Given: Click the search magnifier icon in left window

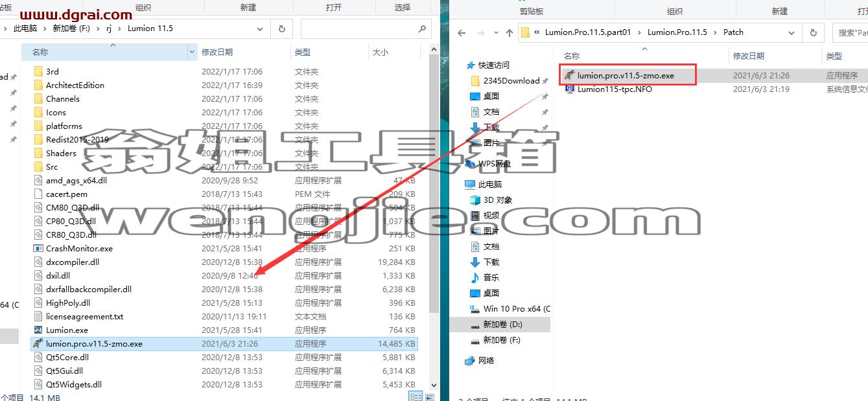Looking at the screenshot, I should [x=422, y=29].
